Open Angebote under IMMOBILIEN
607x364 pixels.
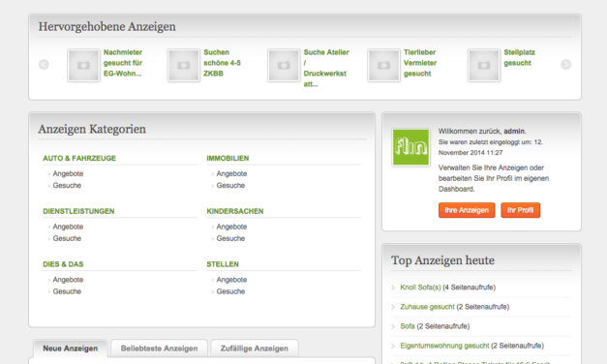pyautogui.click(x=231, y=174)
